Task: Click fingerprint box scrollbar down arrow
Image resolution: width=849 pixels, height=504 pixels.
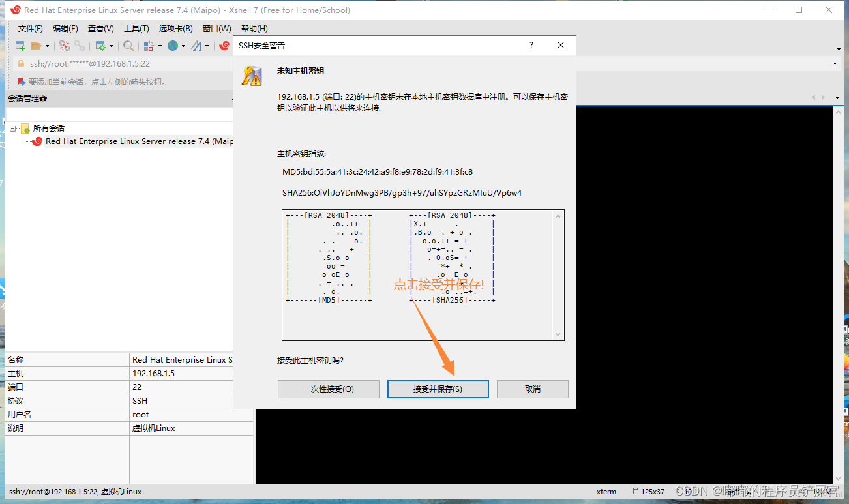Action: [x=558, y=334]
